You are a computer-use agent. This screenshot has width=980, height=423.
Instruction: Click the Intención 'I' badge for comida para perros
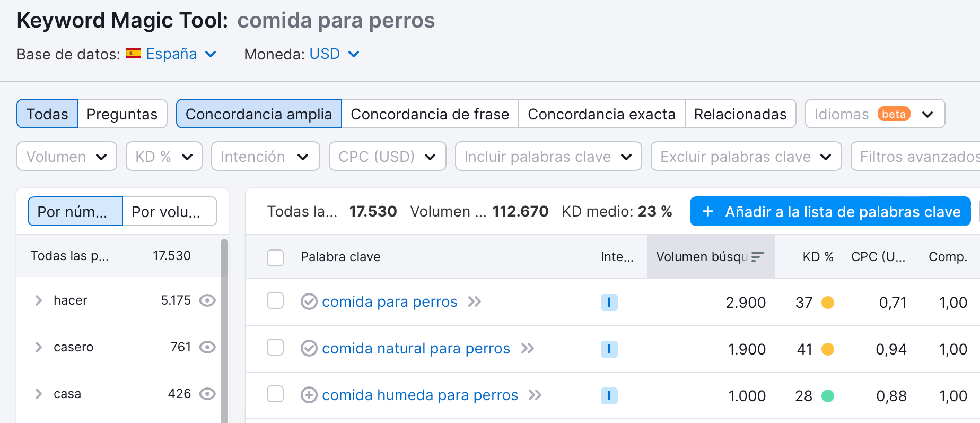pos(609,302)
